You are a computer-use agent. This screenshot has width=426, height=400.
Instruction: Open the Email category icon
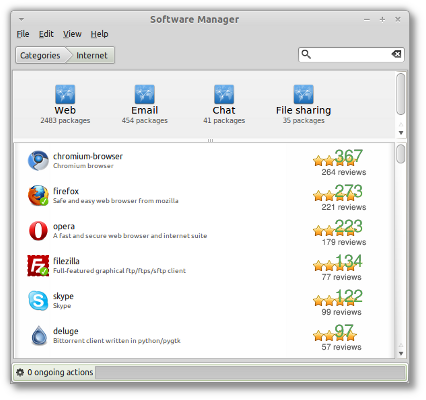tap(145, 94)
